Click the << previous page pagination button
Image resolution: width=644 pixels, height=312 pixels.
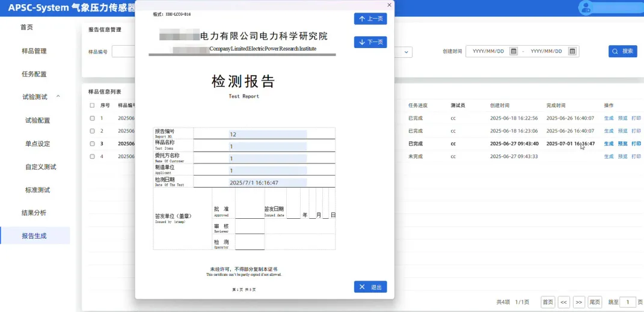[x=563, y=302]
